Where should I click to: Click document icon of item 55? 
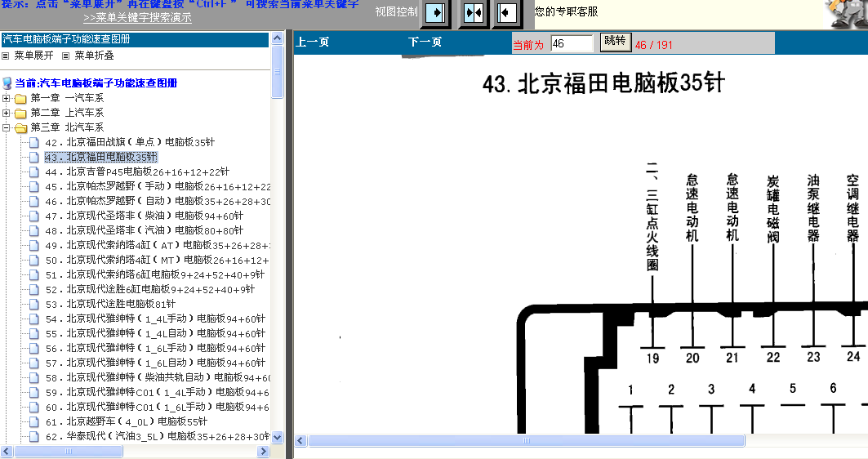click(x=34, y=333)
